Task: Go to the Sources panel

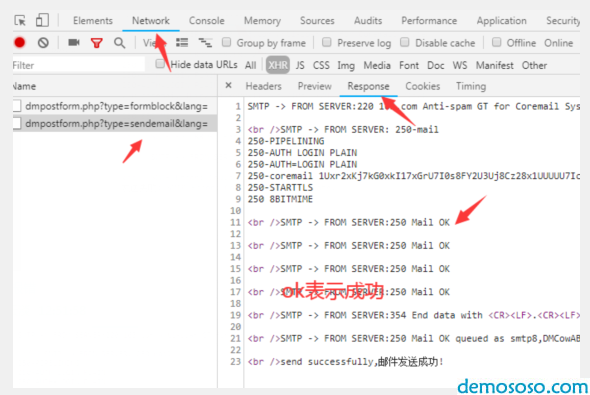Action: tap(317, 21)
